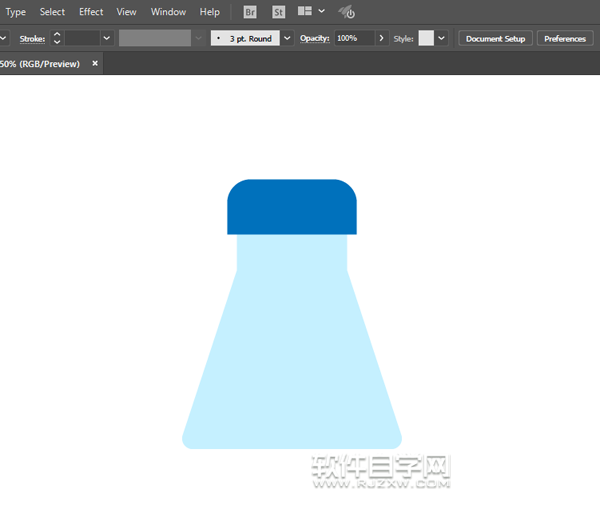Open the arrange documents layout icon

click(x=305, y=12)
